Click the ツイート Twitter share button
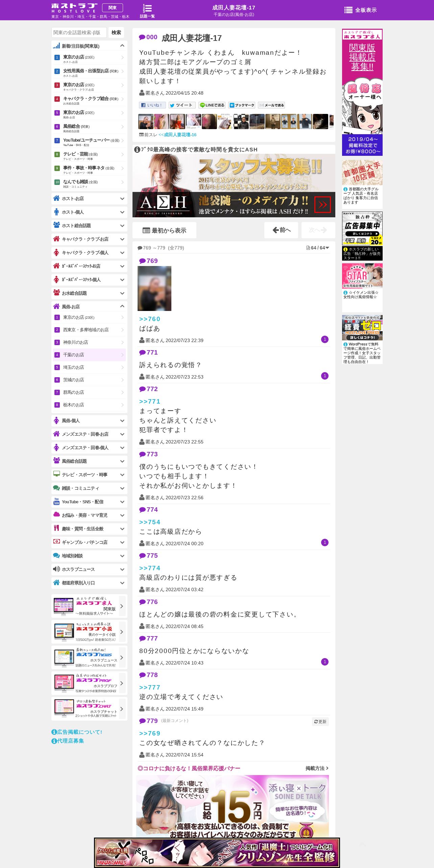Screen dimensions: 434x868 click(x=182, y=105)
